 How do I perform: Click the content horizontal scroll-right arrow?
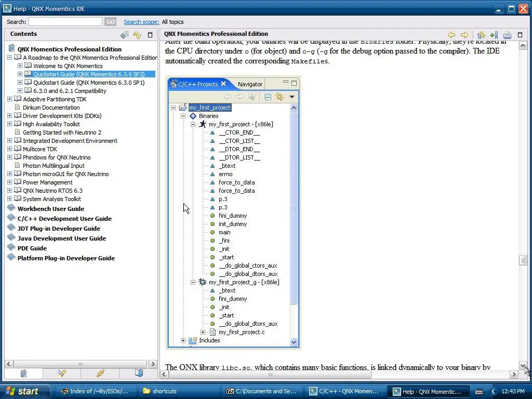(514, 374)
